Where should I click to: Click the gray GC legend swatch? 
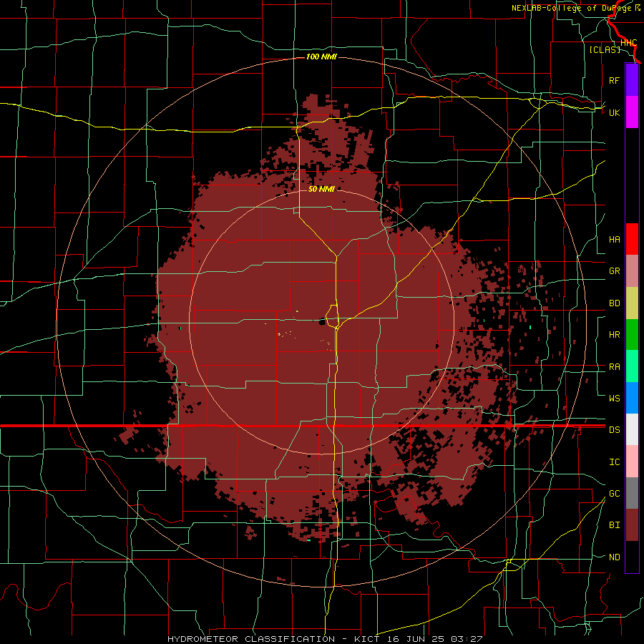tap(632, 493)
